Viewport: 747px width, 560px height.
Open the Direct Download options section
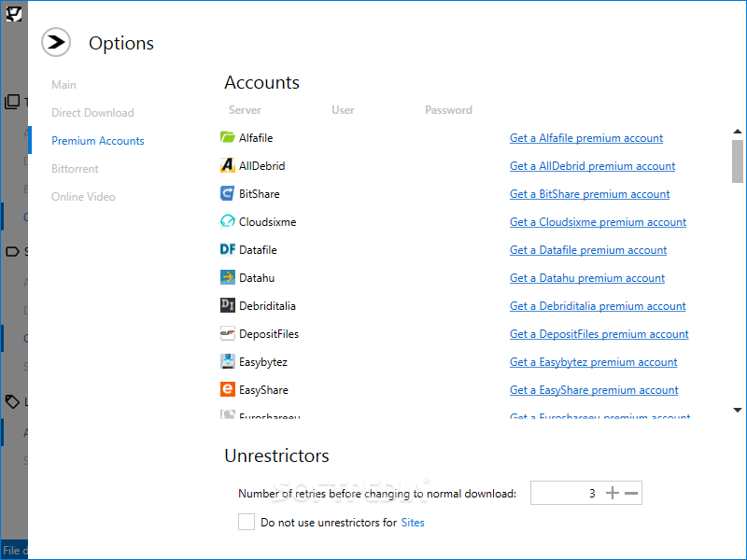pyautogui.click(x=92, y=113)
